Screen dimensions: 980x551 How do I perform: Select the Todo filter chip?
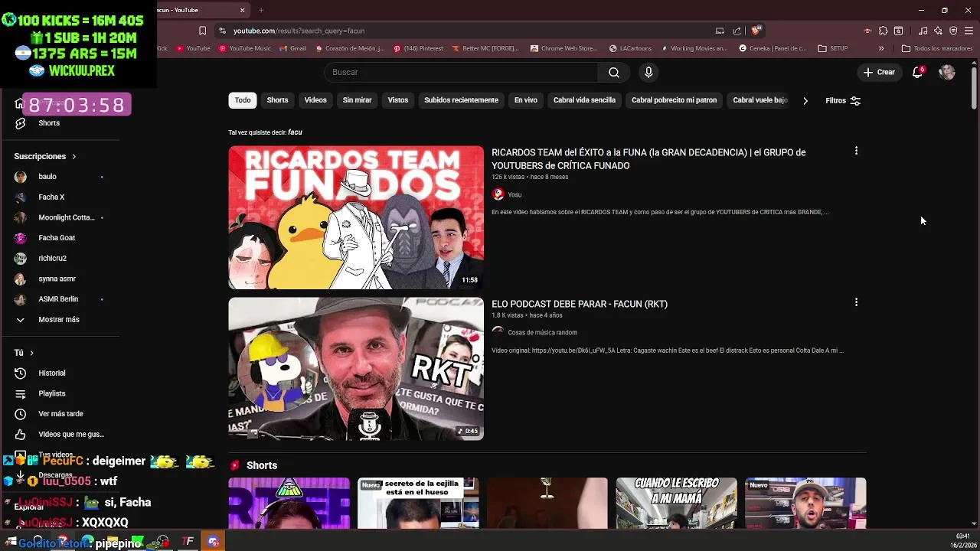[243, 100]
